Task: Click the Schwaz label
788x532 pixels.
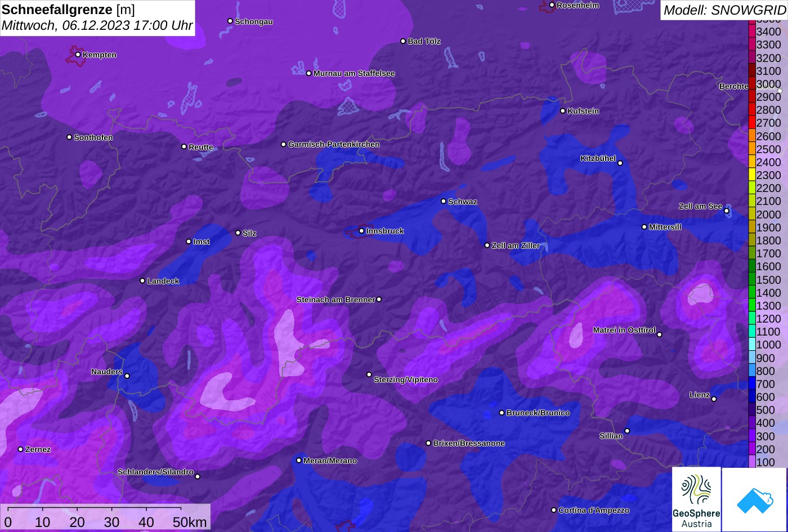Action: (463, 202)
